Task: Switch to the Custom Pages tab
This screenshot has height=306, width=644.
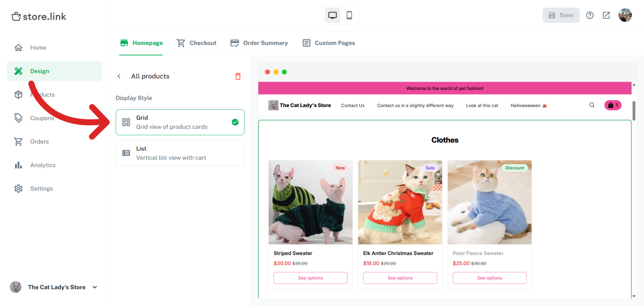Action: click(329, 43)
